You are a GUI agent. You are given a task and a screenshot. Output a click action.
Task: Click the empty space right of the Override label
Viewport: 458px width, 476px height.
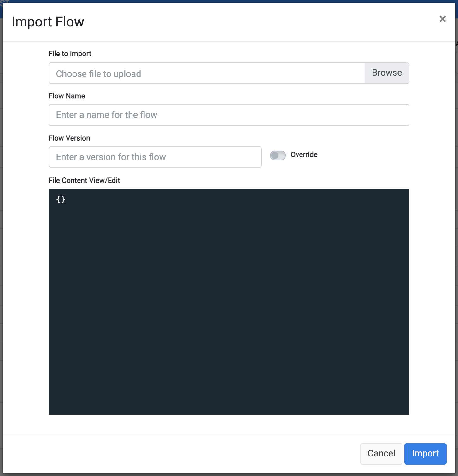pyautogui.click(x=363, y=155)
